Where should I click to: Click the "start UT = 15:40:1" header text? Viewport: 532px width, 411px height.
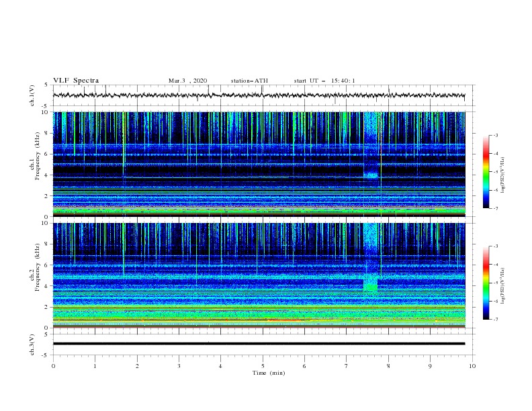pos(324,81)
